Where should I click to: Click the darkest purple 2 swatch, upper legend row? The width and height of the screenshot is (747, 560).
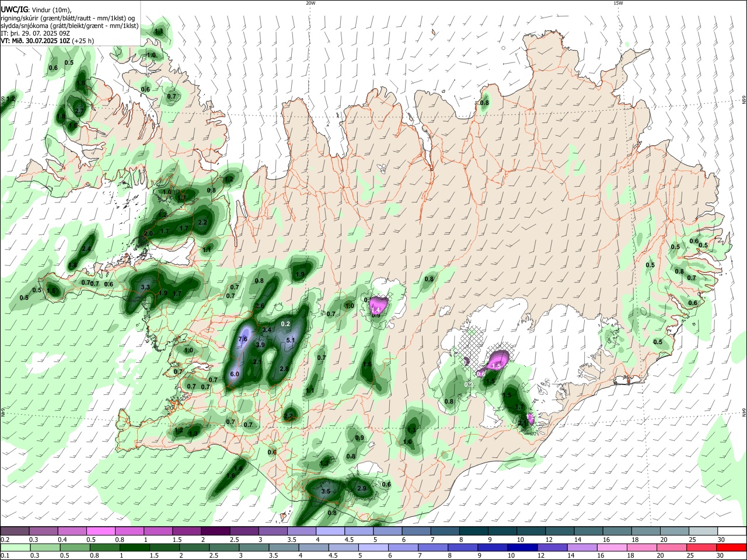(x=215, y=531)
